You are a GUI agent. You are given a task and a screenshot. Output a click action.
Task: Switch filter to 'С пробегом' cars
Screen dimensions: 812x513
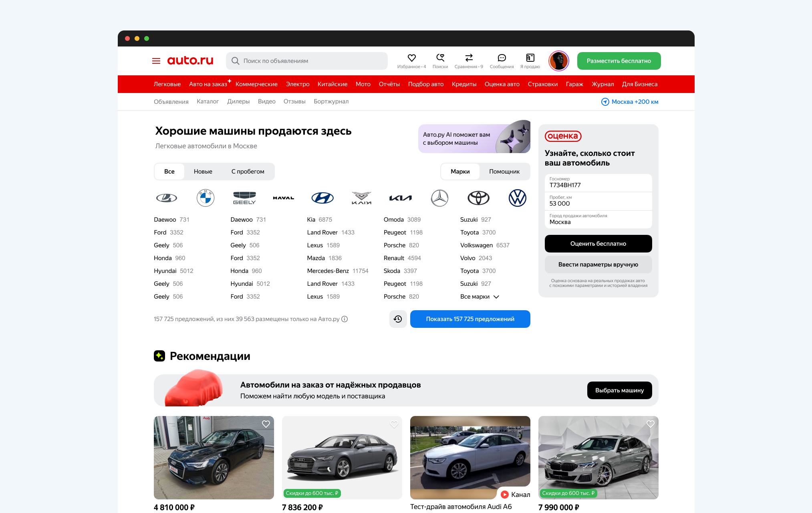coord(248,172)
